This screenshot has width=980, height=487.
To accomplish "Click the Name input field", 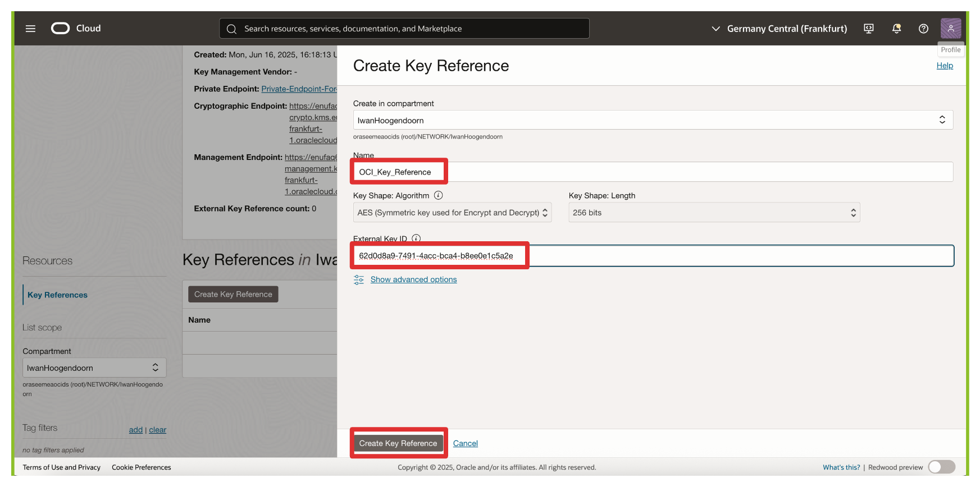I will tap(653, 172).
